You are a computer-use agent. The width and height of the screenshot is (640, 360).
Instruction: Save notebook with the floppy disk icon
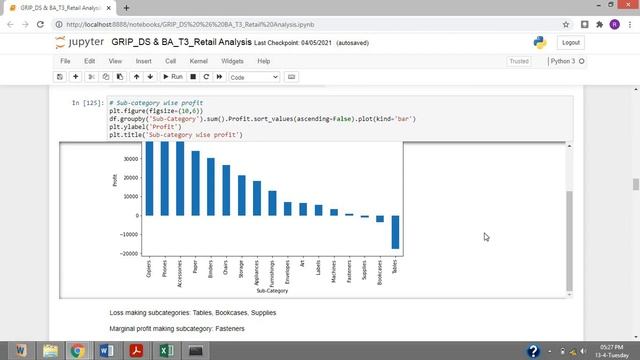point(60,77)
